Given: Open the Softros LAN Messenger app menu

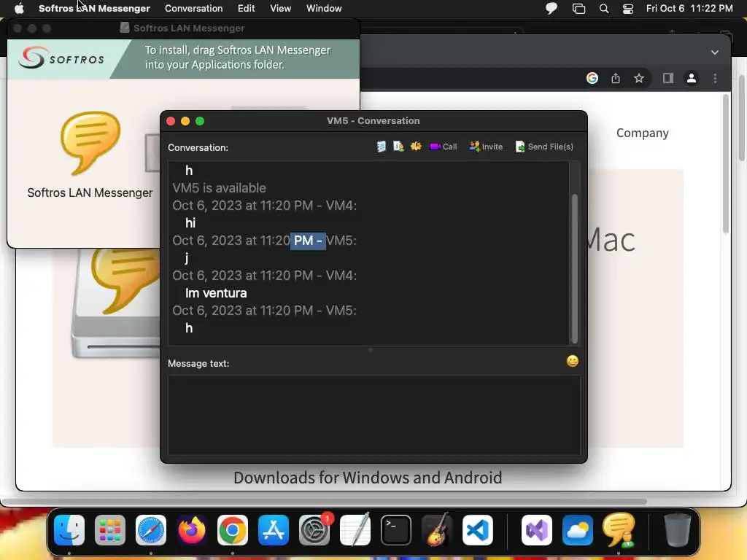Looking at the screenshot, I should point(94,8).
